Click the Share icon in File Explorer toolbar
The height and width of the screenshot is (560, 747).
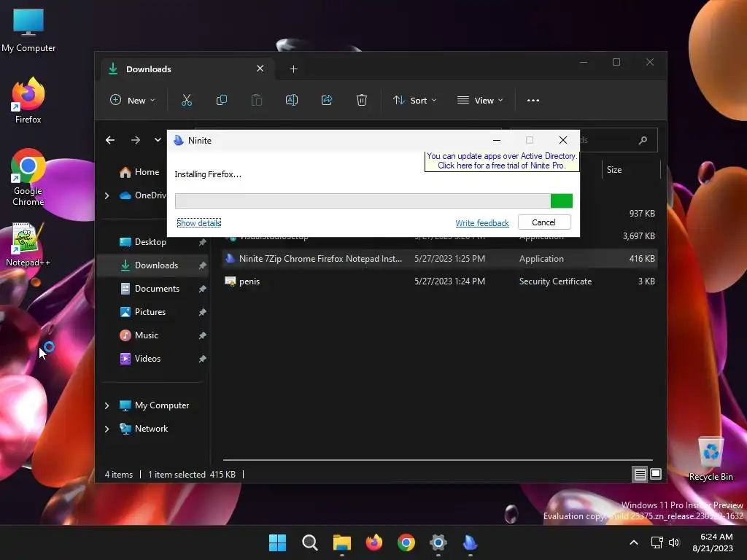tap(327, 100)
